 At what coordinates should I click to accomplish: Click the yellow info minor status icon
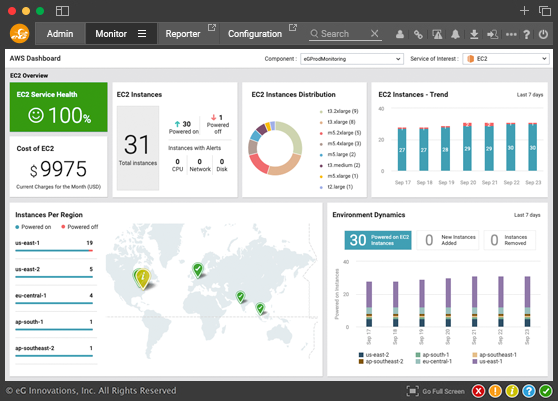pyautogui.click(x=512, y=391)
